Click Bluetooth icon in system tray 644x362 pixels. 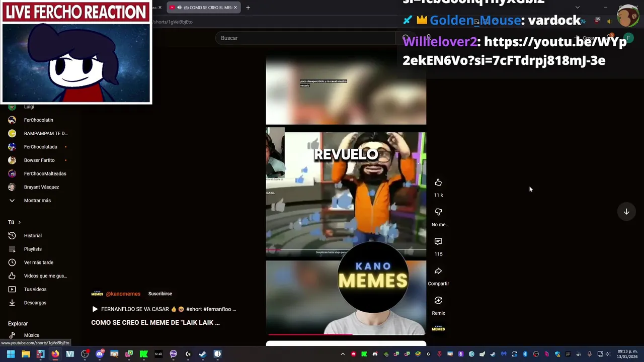coord(525,354)
